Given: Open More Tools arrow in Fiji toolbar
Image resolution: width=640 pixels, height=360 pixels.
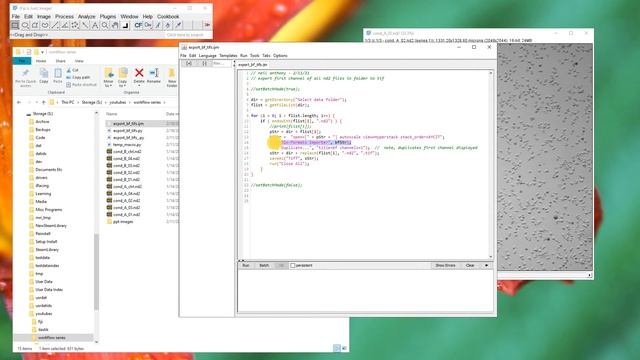Looking at the screenshot, I should tap(207, 25).
